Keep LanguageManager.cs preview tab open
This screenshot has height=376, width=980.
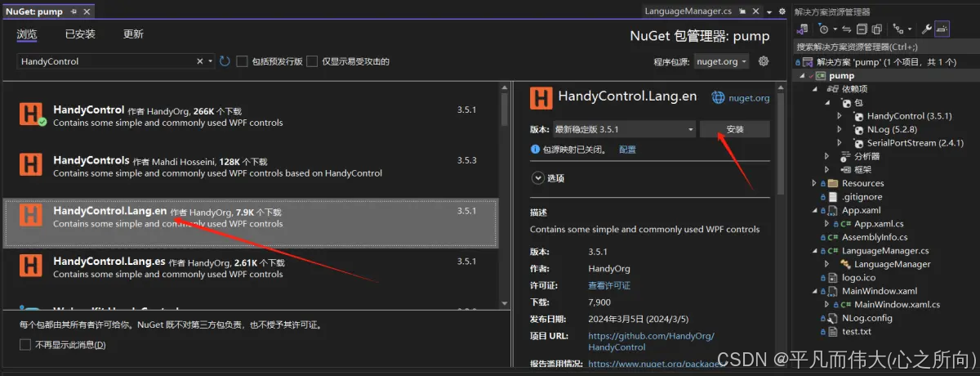point(742,11)
